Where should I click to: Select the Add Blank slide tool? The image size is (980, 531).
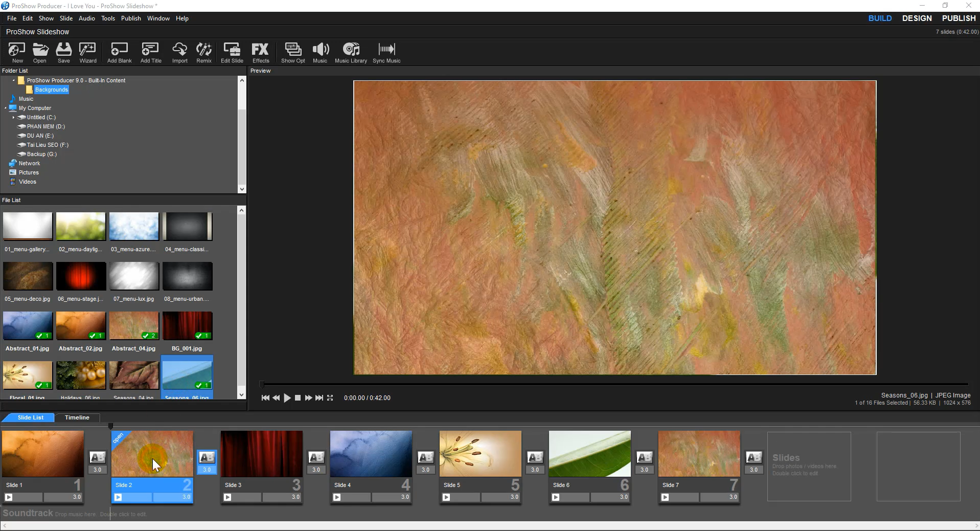(119, 52)
